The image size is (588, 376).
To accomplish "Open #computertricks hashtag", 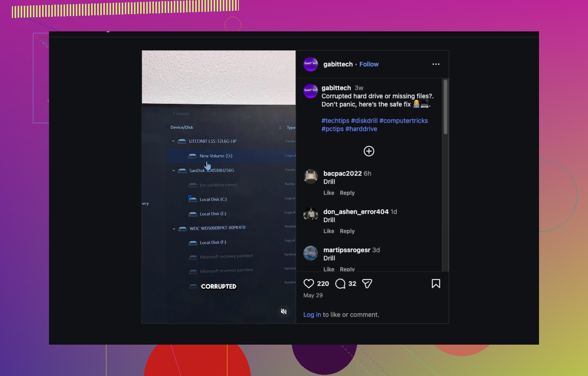I will tap(403, 120).
